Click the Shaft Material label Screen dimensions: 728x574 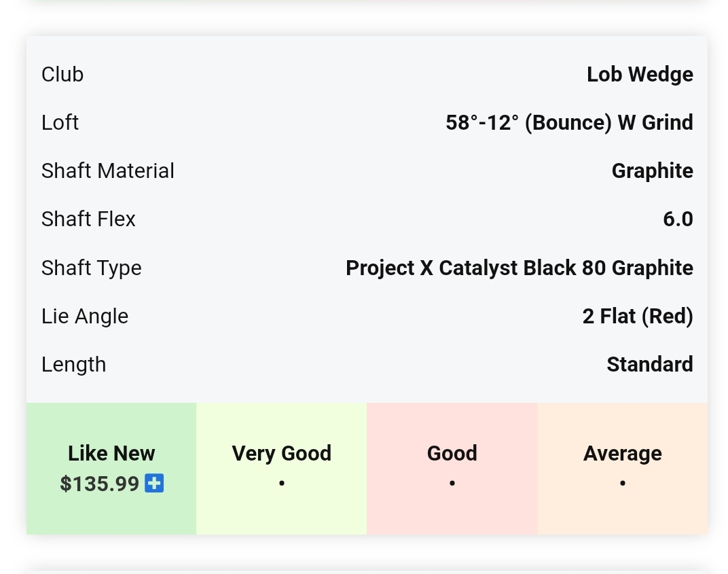(108, 171)
